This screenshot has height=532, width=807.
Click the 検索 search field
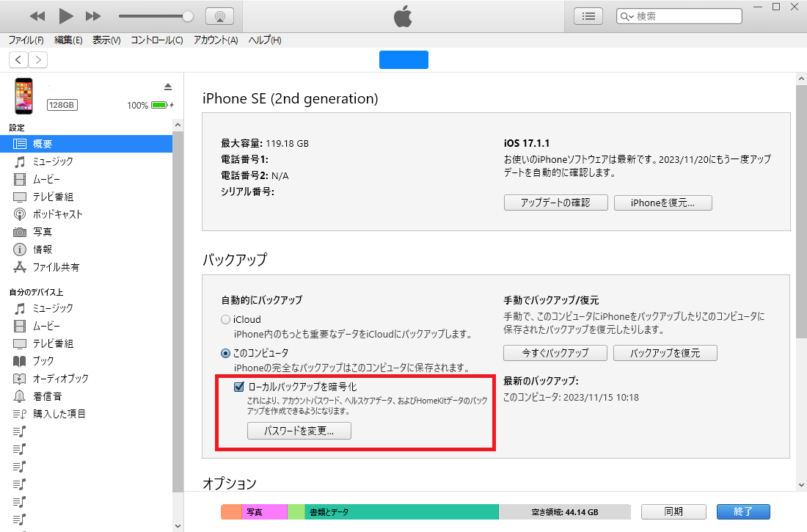[679, 16]
